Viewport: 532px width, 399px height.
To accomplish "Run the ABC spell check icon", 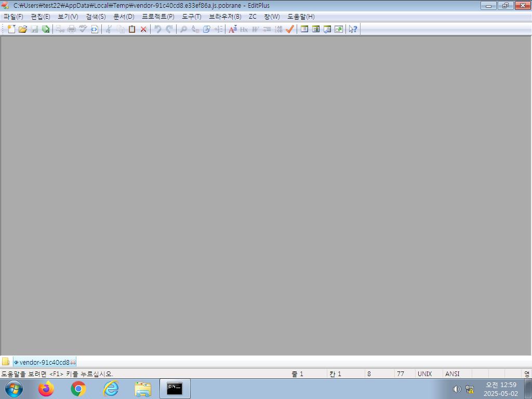I will pyautogui.click(x=83, y=29).
